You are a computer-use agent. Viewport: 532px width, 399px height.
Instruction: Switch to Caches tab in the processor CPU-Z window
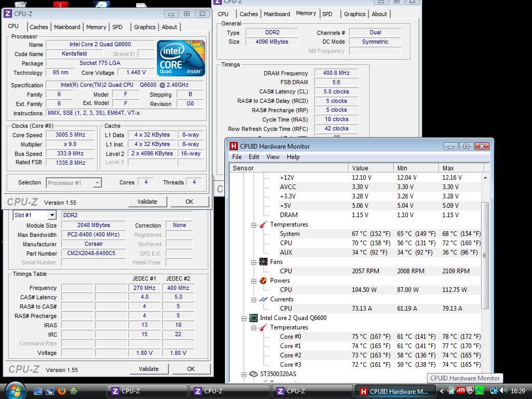38,27
